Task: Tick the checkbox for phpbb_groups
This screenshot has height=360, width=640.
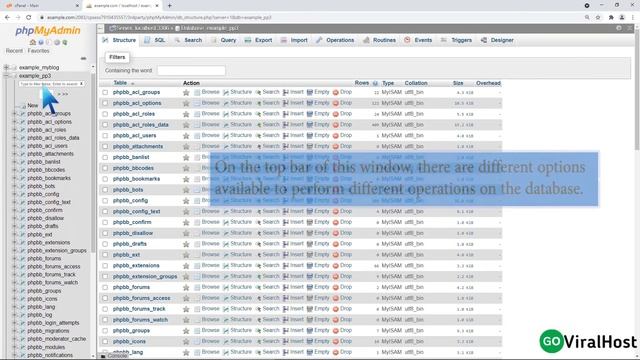Action: point(105,331)
